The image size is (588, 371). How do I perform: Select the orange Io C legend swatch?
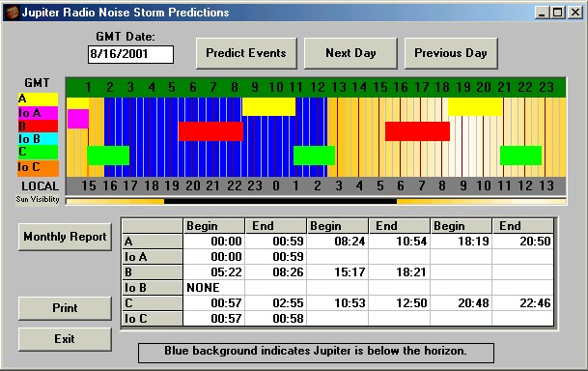[x=38, y=168]
